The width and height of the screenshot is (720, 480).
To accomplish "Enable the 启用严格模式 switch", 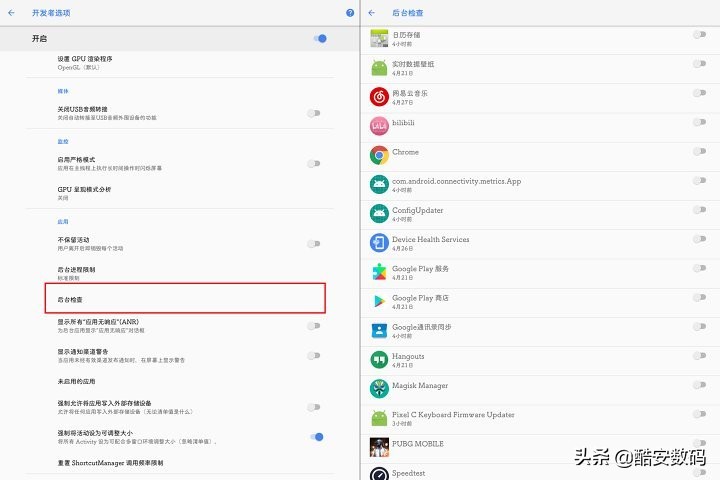I will [314, 164].
